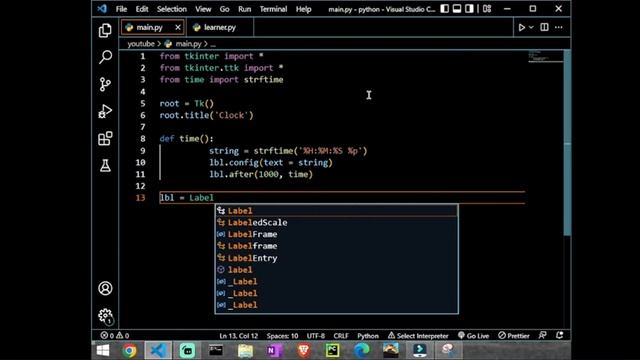Open the command prompt taskbar icon

point(216,351)
